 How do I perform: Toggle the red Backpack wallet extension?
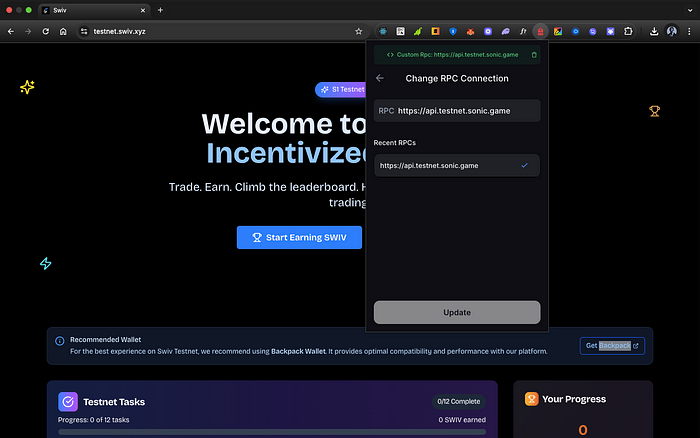tap(540, 31)
